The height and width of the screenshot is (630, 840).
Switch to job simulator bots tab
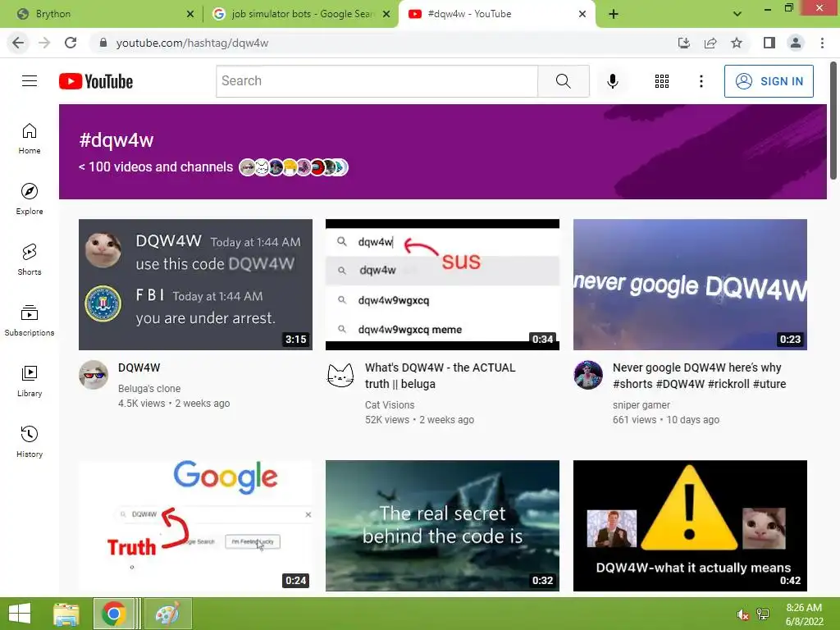pos(300,14)
